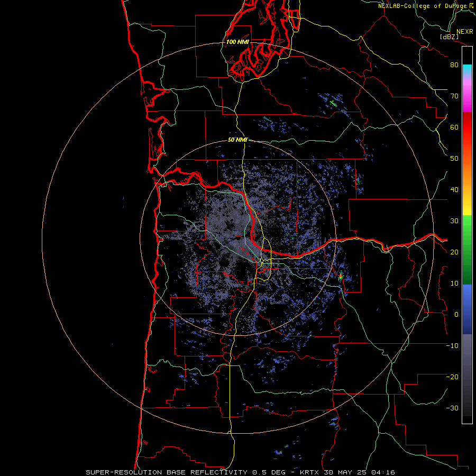Click the NEXR label above color scale

pos(464,32)
